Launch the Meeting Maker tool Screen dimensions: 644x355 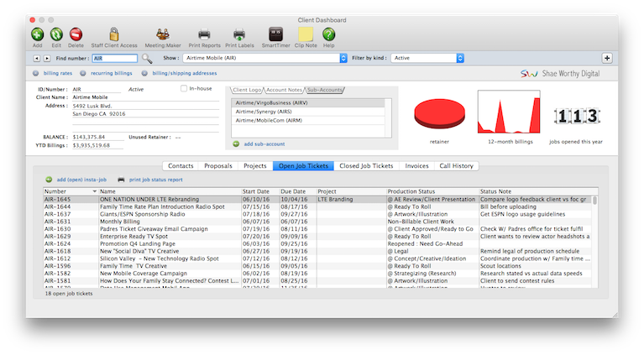160,34
